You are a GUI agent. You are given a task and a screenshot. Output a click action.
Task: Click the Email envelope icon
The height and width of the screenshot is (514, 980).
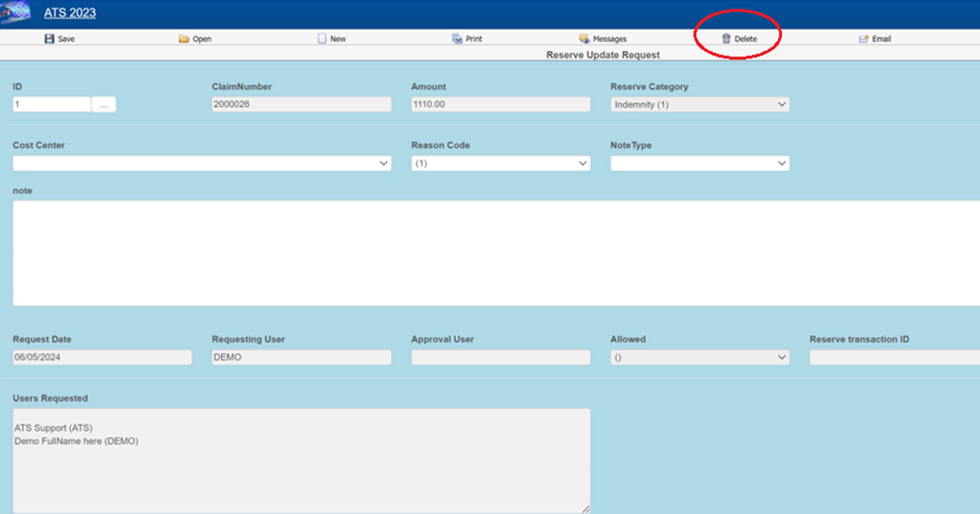pos(863,39)
